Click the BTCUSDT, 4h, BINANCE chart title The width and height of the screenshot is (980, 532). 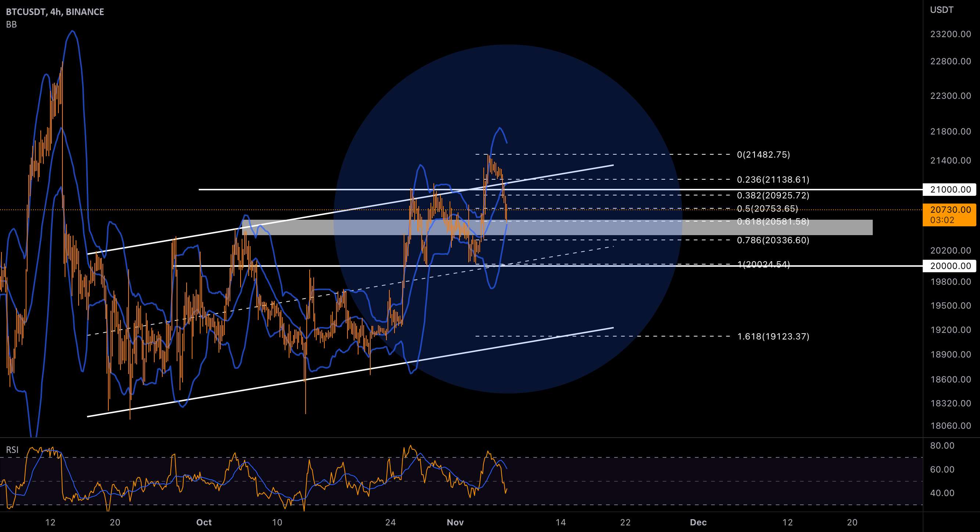click(55, 12)
